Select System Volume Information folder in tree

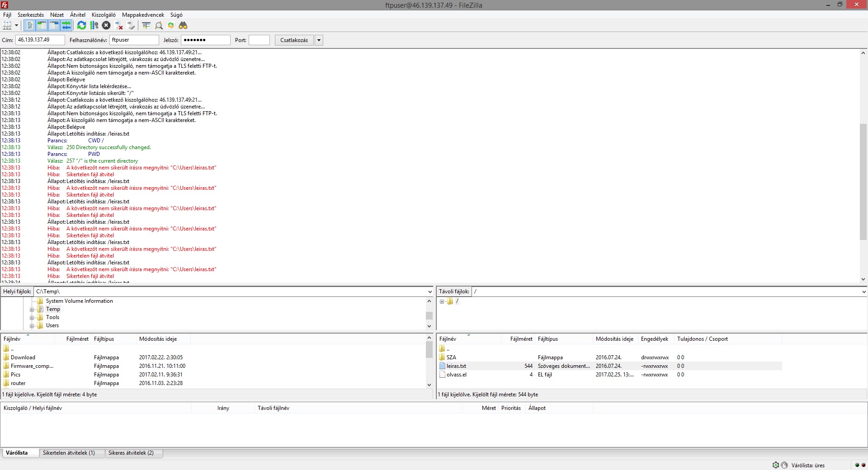pos(79,301)
